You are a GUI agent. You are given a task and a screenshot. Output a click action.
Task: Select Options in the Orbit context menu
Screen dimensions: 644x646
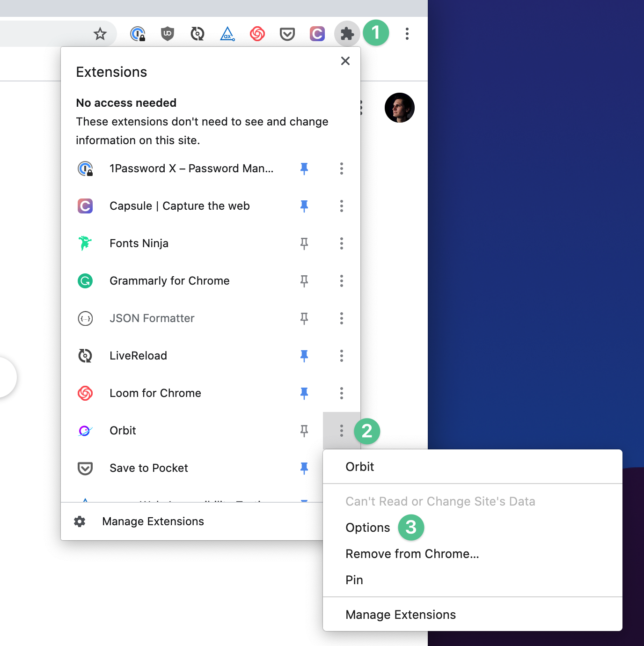click(367, 528)
